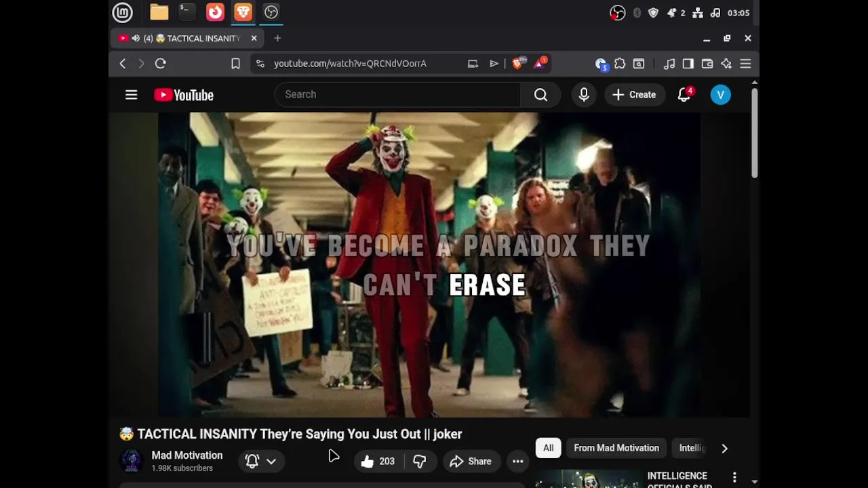This screenshot has width=868, height=488.
Task: Open the sound tray icon
Action: tap(715, 13)
